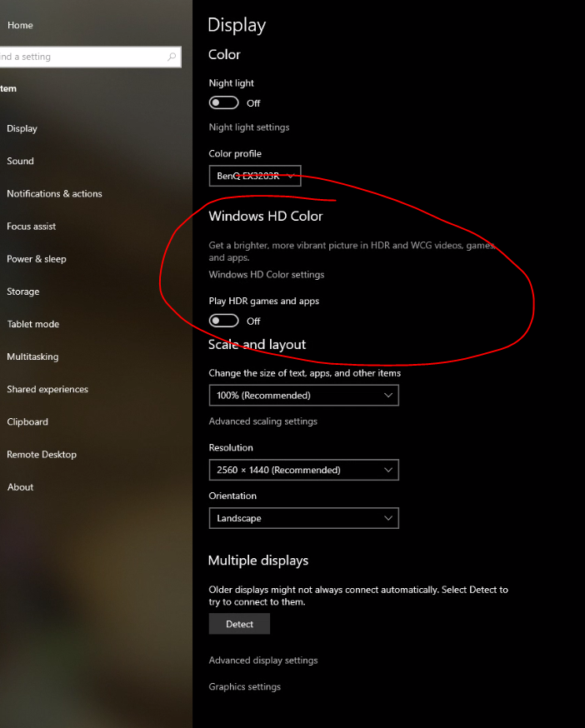585x728 pixels.
Task: Click the Display page title
Action: point(237,26)
